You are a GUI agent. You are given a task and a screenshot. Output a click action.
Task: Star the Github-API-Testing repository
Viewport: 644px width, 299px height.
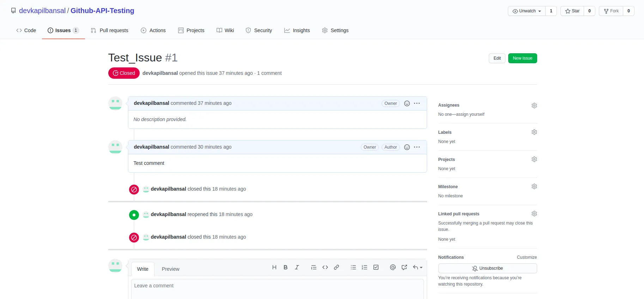572,11
